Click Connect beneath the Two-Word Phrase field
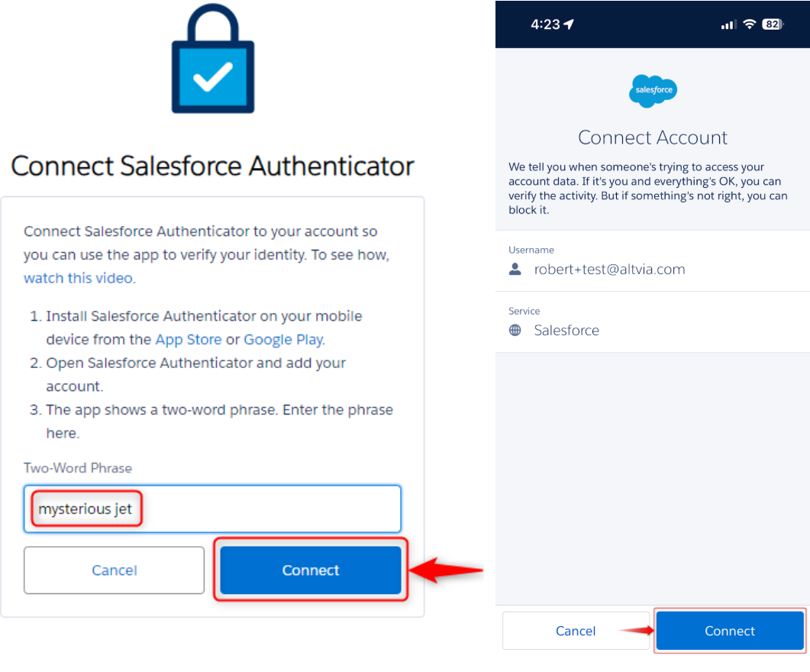 pyautogui.click(x=311, y=570)
